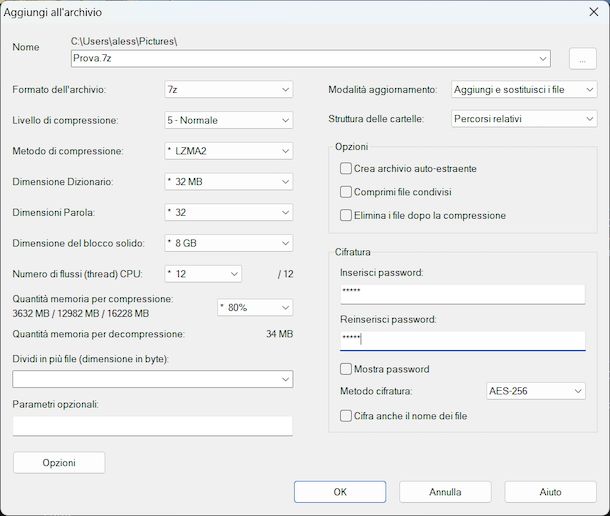Expand the Livello di compressione dropdown
Screen dimensions: 610x516
tap(228, 121)
